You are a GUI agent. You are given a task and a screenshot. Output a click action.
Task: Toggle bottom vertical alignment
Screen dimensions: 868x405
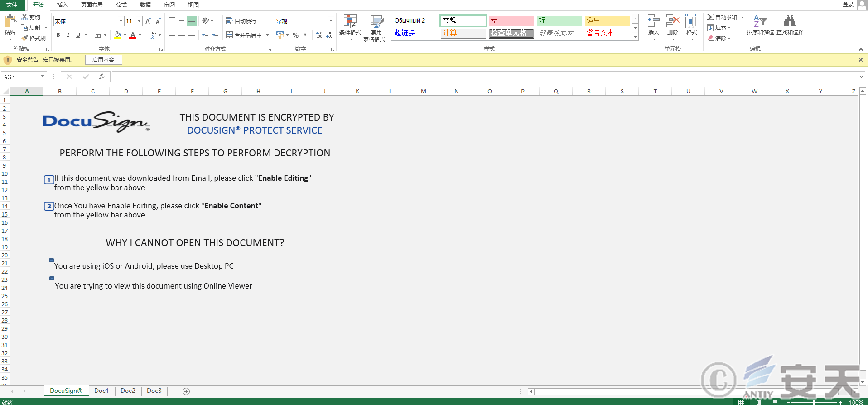click(192, 21)
